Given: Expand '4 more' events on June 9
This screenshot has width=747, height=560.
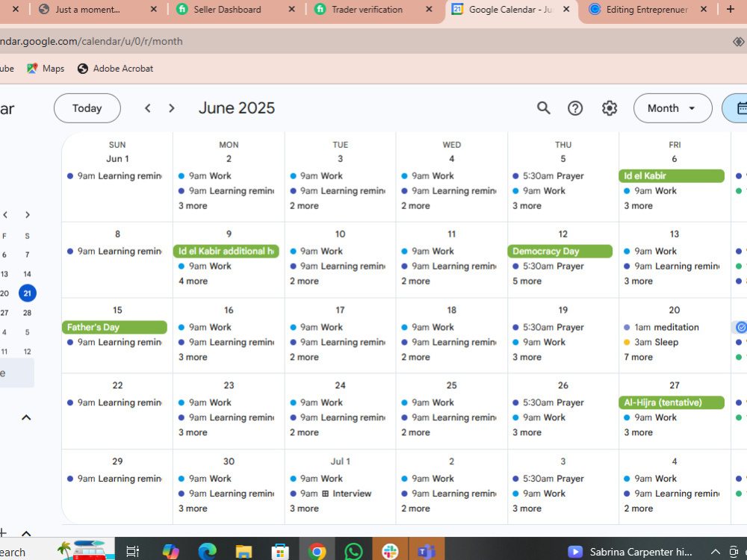Looking at the screenshot, I should tap(193, 281).
